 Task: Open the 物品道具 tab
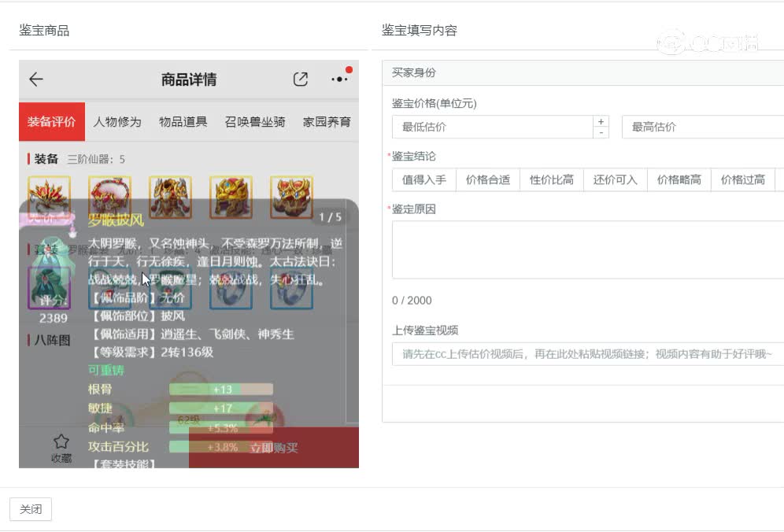[183, 121]
